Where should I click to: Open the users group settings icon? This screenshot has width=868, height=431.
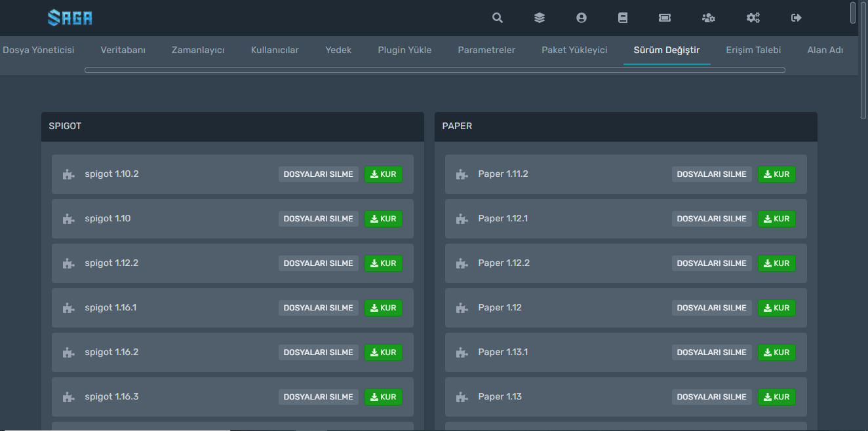click(x=709, y=18)
